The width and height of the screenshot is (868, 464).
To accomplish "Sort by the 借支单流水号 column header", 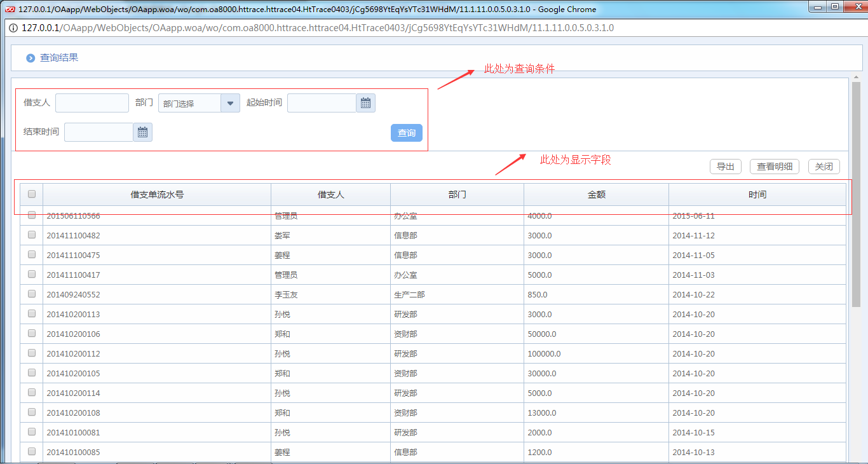I will [x=157, y=194].
